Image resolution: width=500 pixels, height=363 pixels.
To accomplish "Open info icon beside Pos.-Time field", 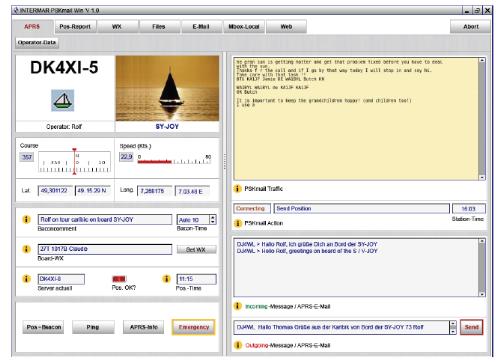I will [166, 279].
